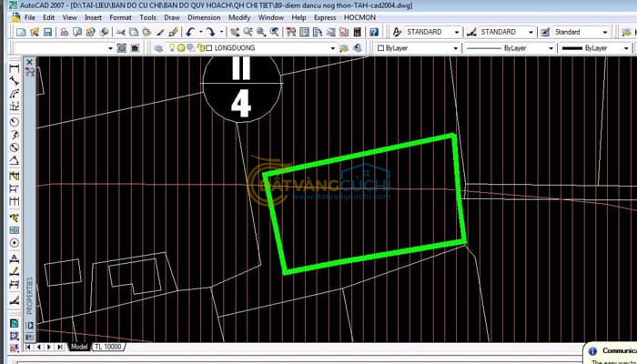The image size is (637, 364).
Task: Click the Help question mark icon
Action: [x=376, y=32]
